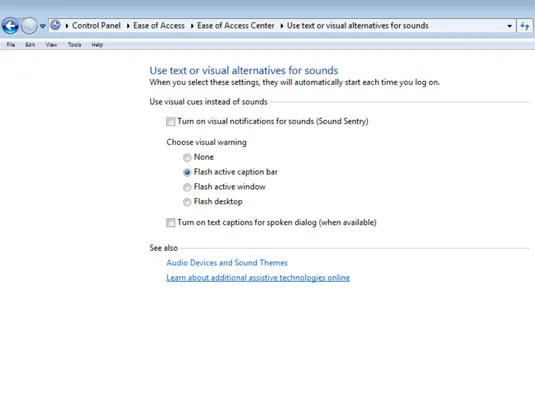Expand the arrow after Ease of Access breadcrumb
This screenshot has height=400, width=535.
click(x=192, y=26)
